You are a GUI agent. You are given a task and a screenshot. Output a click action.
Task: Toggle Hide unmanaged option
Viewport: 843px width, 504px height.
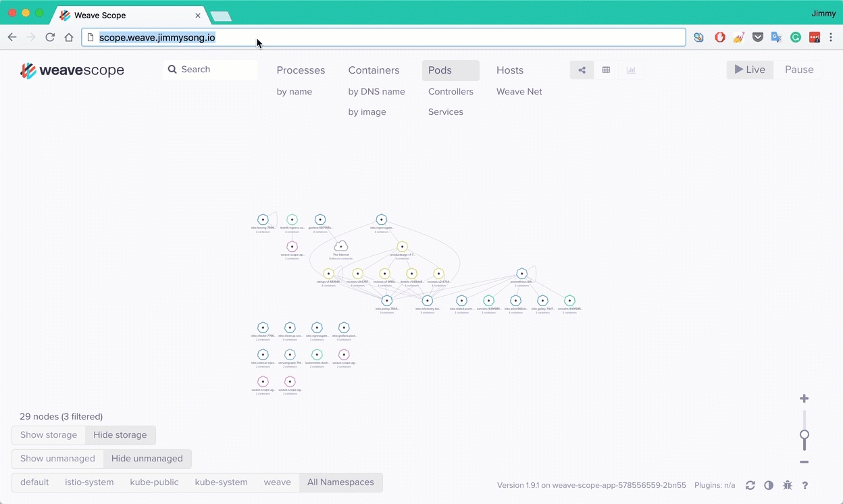[x=147, y=459]
